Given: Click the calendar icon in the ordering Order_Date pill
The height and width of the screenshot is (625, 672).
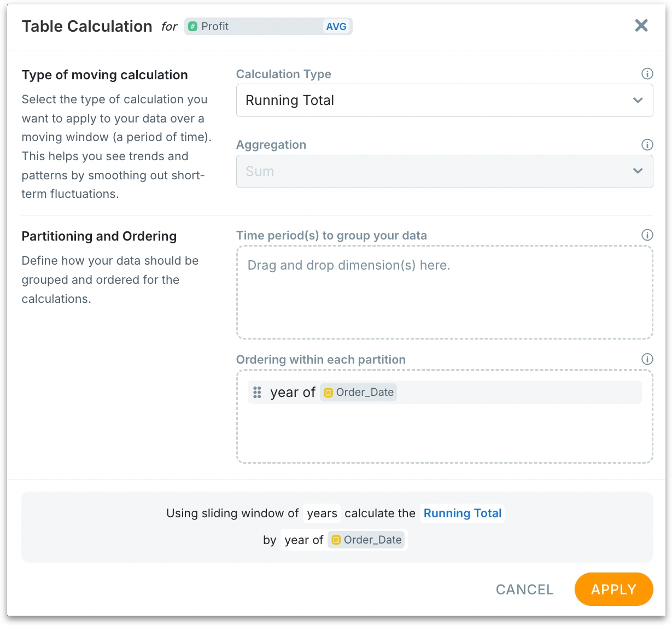Looking at the screenshot, I should coord(329,393).
